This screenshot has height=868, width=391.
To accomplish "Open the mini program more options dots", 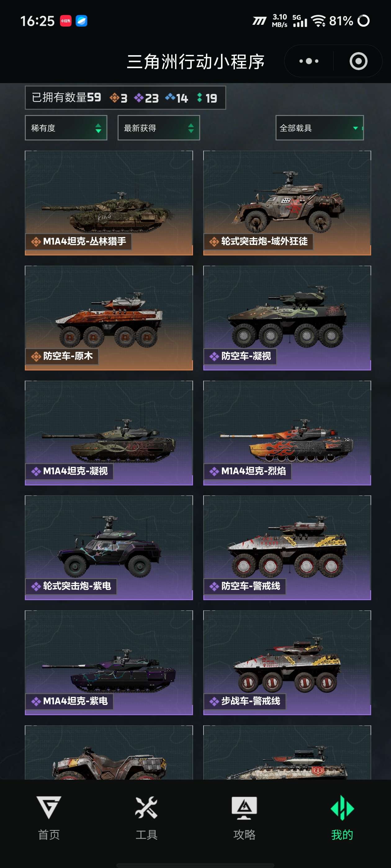I will click(x=309, y=61).
